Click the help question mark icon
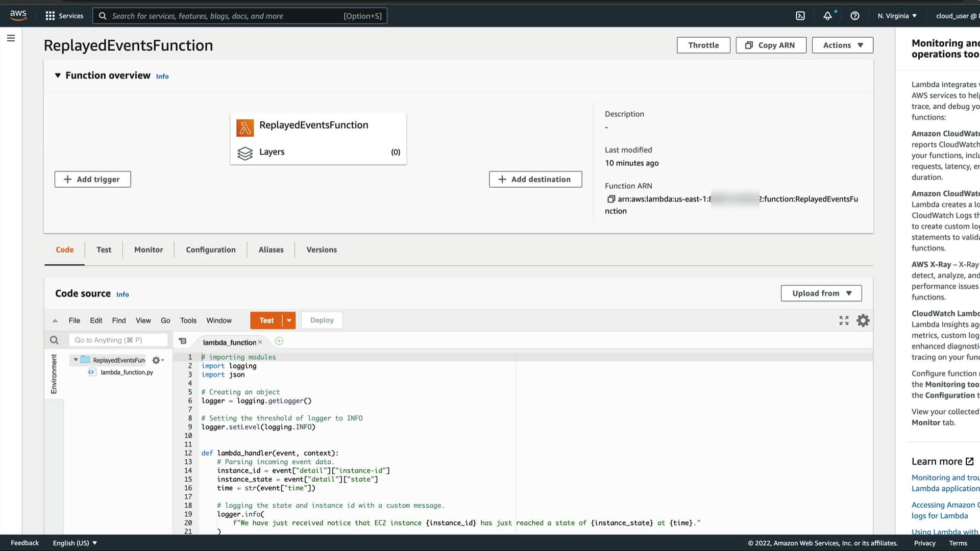 click(855, 16)
